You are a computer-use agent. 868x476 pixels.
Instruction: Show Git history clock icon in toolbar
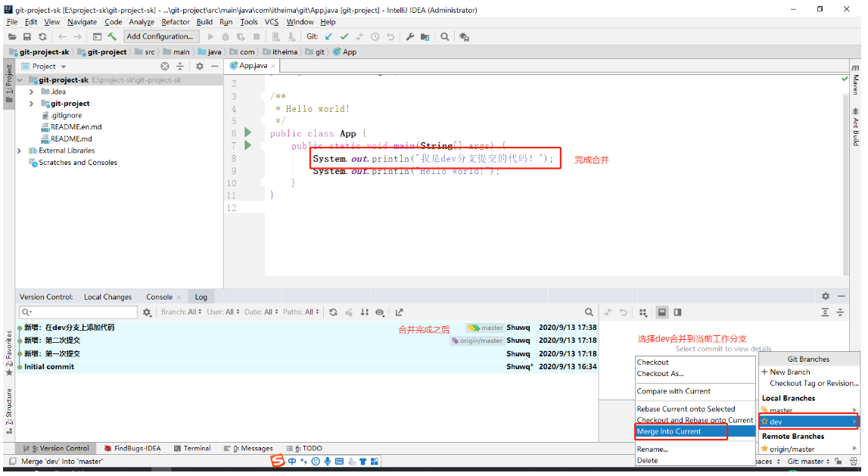click(x=375, y=36)
